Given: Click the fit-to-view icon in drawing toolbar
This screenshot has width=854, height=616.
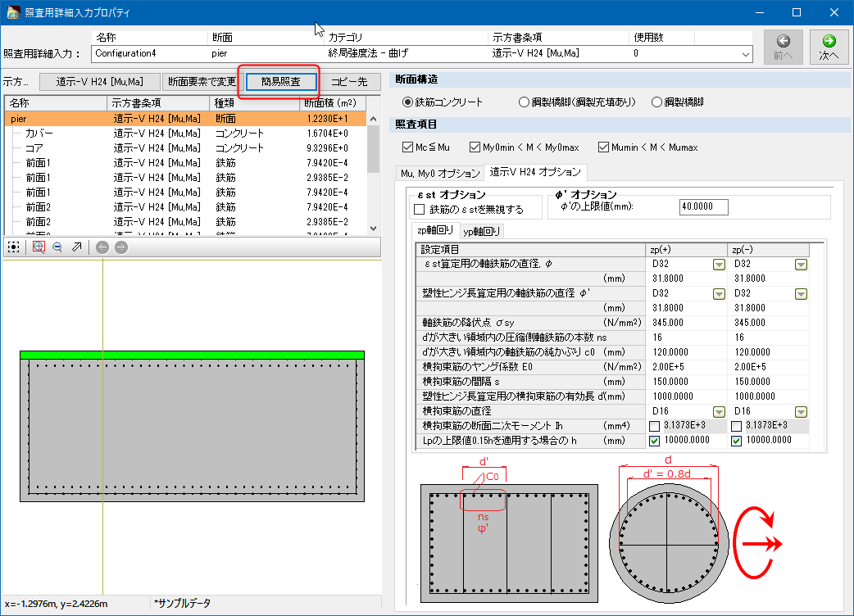Looking at the screenshot, I should (x=14, y=247).
